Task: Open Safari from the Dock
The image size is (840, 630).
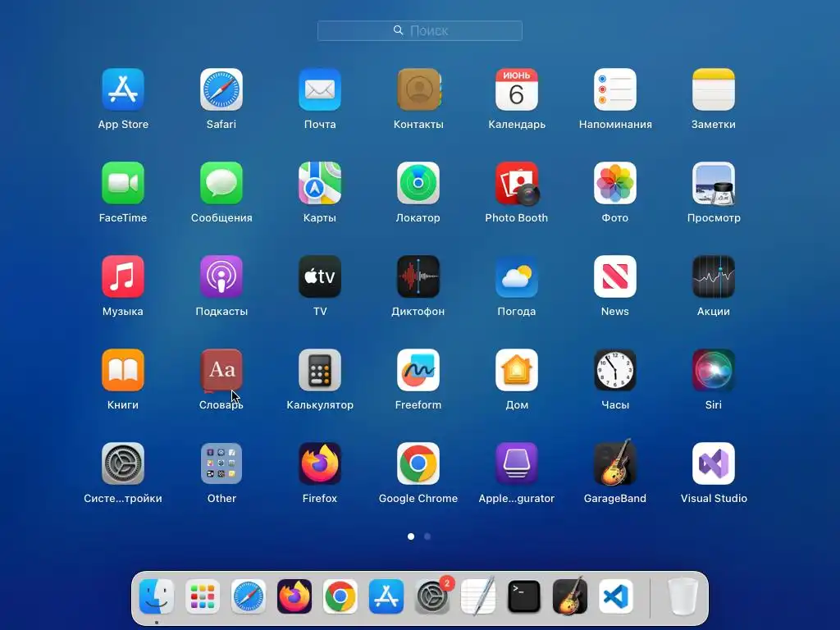Action: (249, 596)
